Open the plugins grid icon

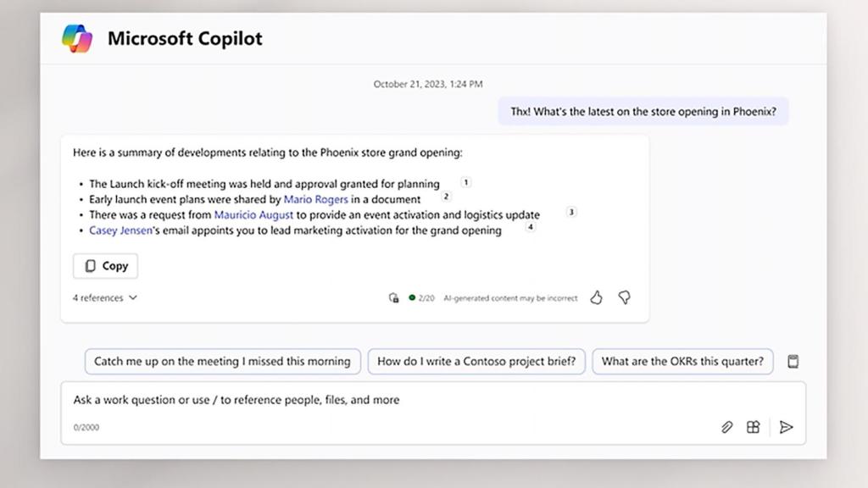(753, 427)
